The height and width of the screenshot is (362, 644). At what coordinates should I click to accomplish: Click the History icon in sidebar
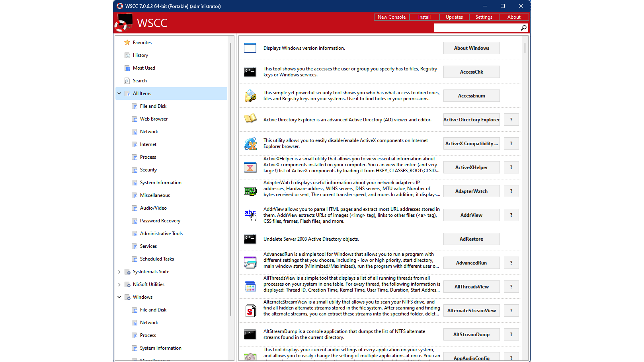pyautogui.click(x=127, y=55)
